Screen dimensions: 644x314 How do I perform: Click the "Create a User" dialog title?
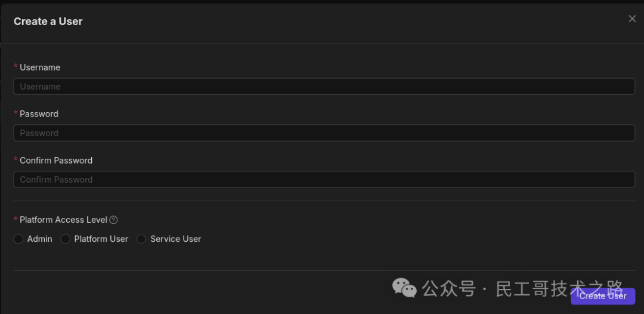pos(48,21)
